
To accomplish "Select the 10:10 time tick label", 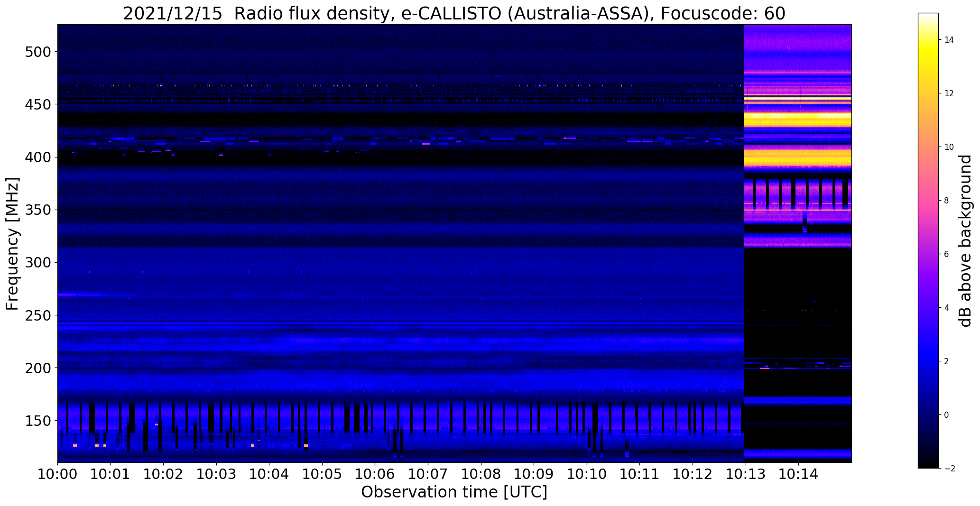I will click(587, 474).
